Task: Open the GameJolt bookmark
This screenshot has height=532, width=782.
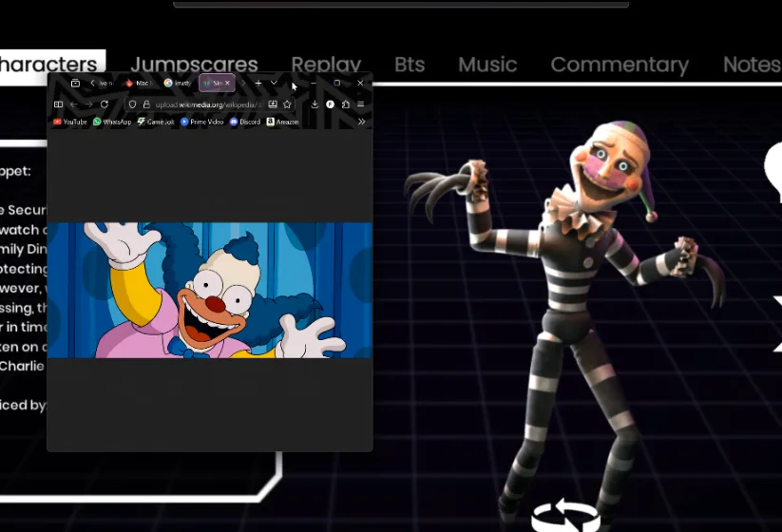Action: coord(156,122)
